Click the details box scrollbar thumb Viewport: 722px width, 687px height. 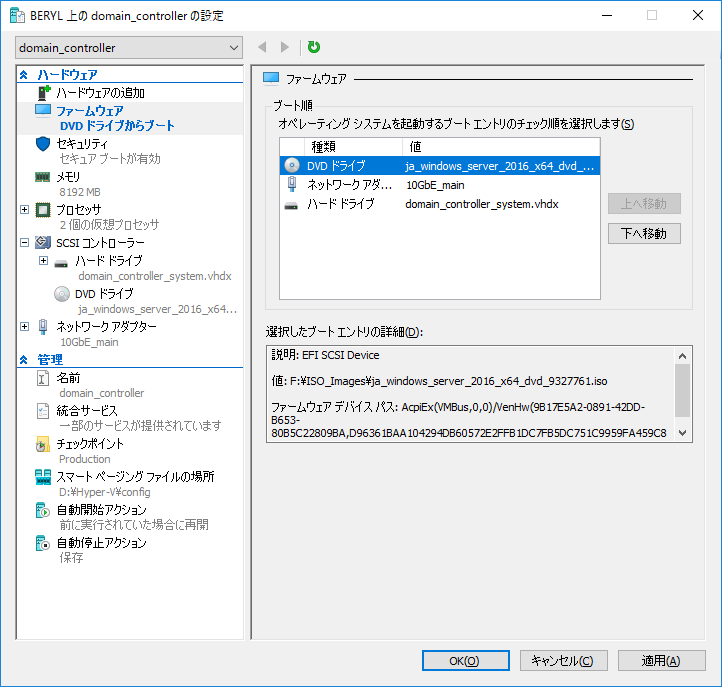(x=682, y=390)
